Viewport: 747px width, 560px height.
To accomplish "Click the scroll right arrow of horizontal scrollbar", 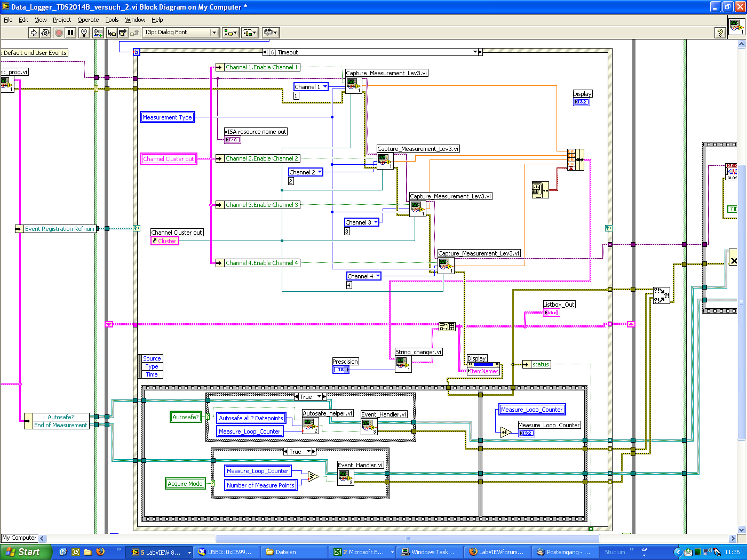I will click(x=733, y=539).
